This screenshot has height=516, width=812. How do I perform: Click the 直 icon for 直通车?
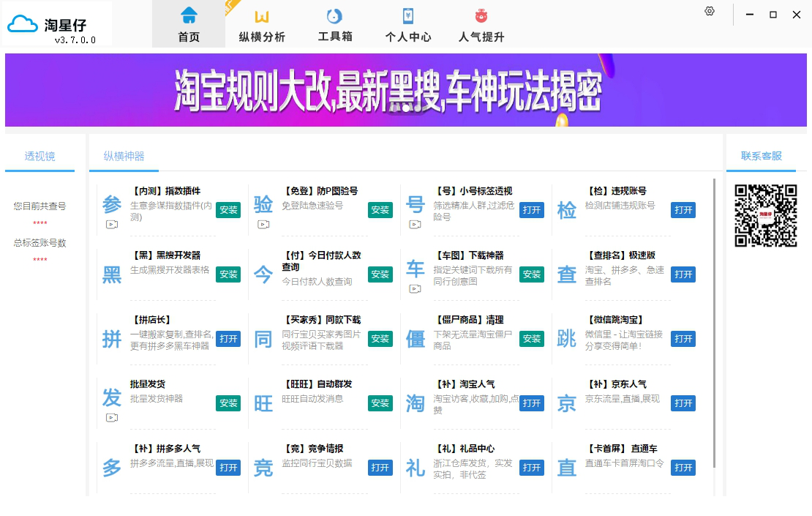click(x=567, y=468)
